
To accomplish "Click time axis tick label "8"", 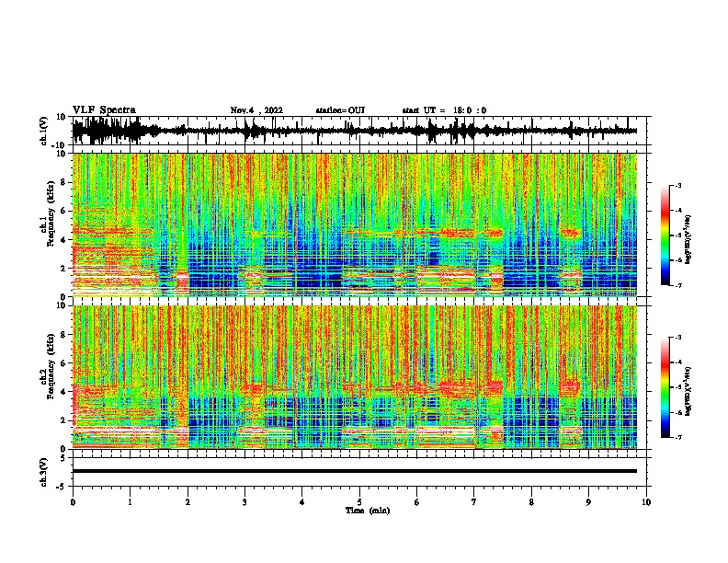I will click(x=531, y=502).
